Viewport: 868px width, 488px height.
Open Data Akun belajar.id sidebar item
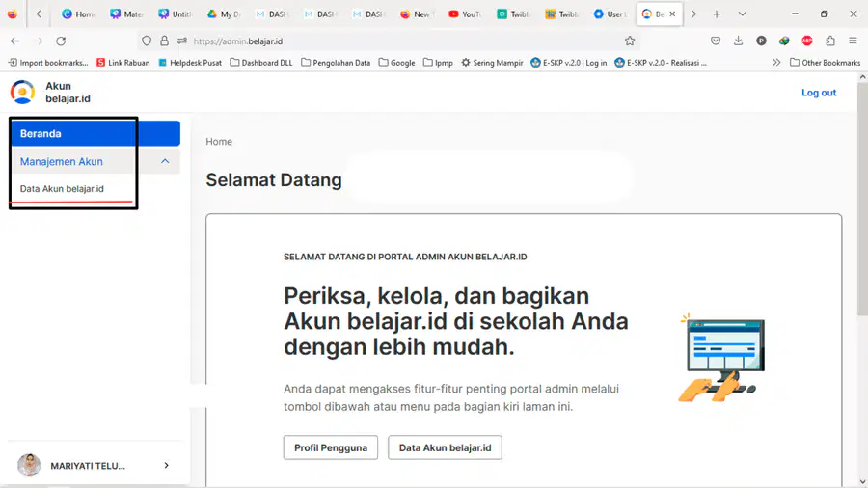[x=62, y=189]
